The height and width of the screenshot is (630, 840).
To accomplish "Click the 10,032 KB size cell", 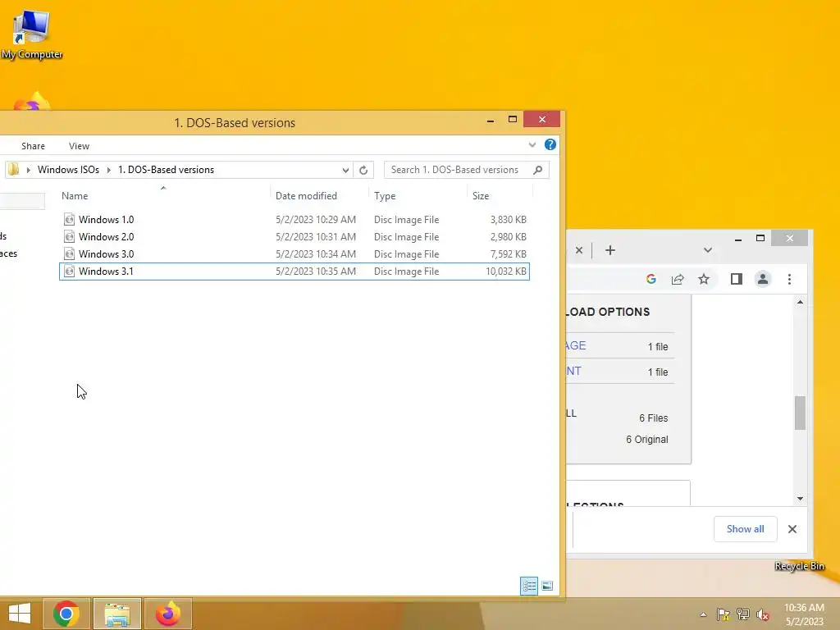I will (x=506, y=271).
